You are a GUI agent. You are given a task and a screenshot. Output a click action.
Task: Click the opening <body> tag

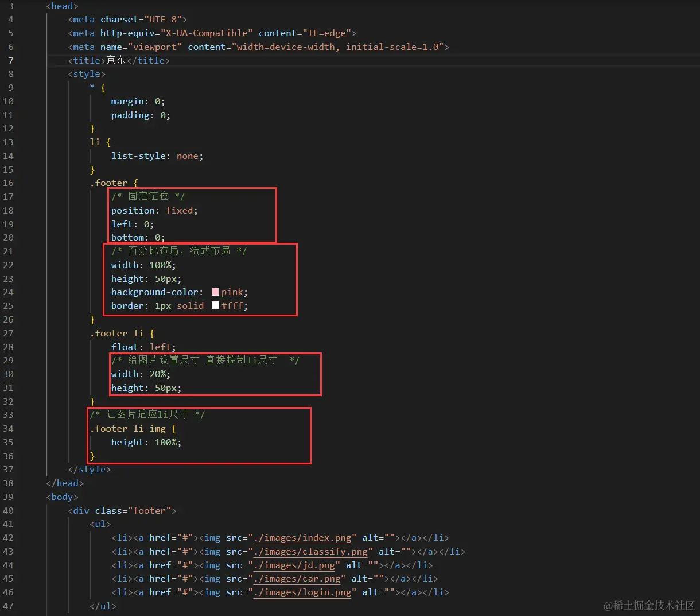click(62, 497)
